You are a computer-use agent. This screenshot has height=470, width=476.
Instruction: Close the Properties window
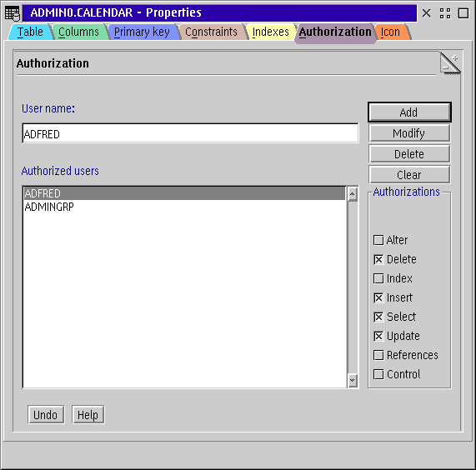(x=427, y=13)
